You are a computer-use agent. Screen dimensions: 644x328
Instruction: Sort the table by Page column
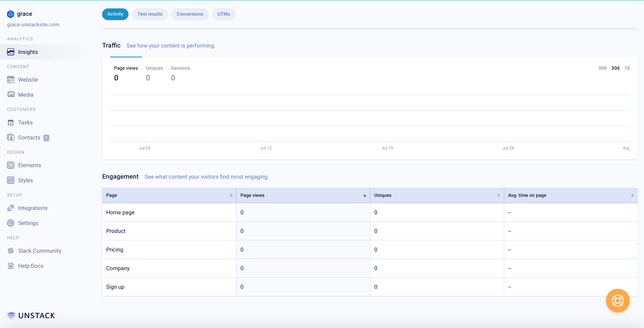pyautogui.click(x=231, y=195)
